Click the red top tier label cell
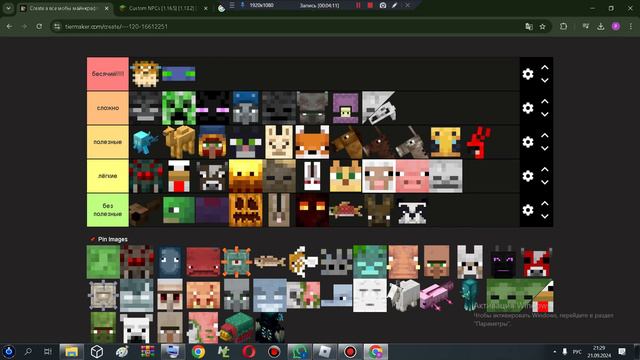This screenshot has width=640, height=360. click(x=108, y=74)
